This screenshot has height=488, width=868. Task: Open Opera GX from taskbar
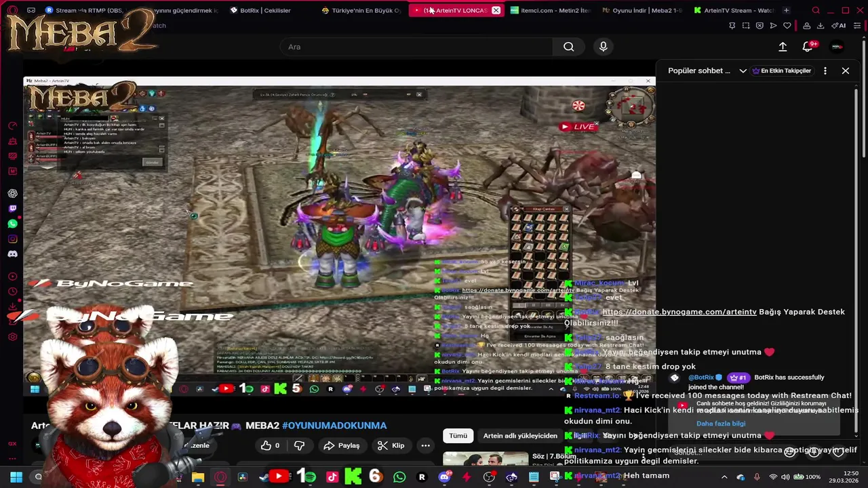click(220, 477)
